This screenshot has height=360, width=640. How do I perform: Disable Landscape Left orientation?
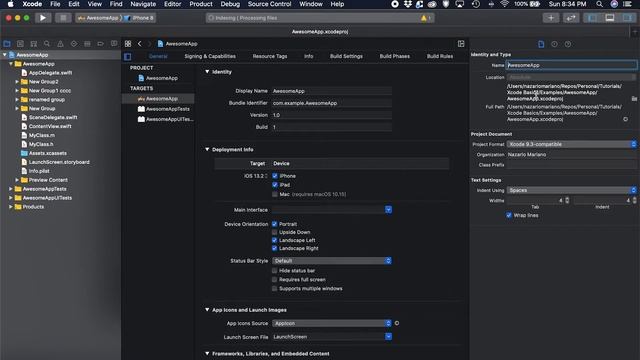click(x=274, y=240)
